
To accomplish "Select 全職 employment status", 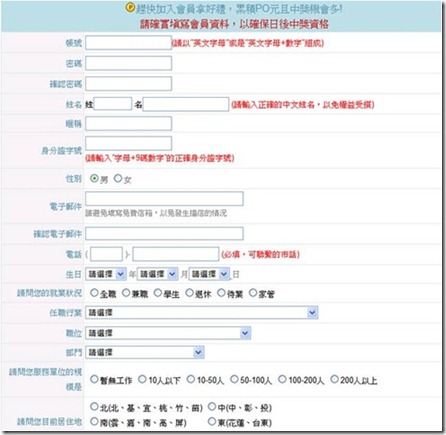I will 94,293.
